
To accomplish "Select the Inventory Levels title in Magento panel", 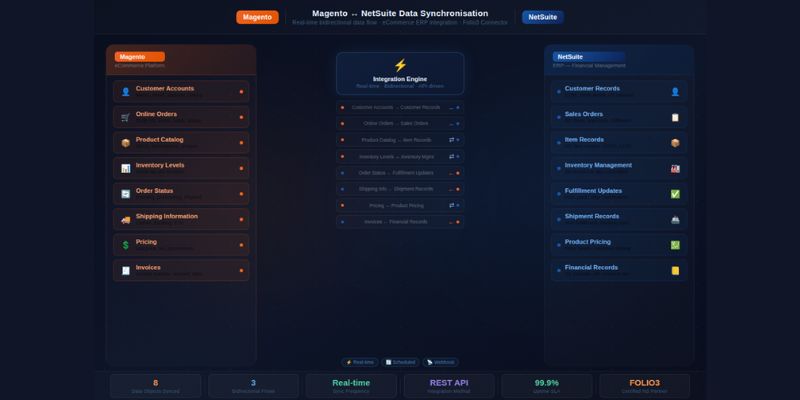I will (160, 165).
